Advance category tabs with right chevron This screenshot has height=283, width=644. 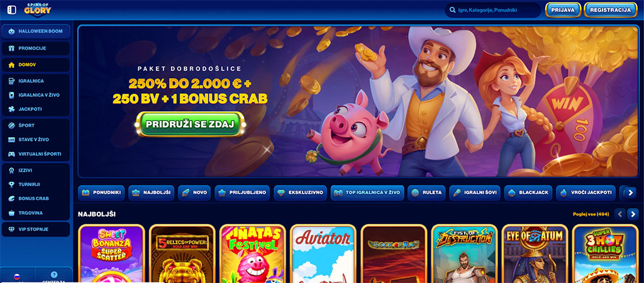click(631, 192)
